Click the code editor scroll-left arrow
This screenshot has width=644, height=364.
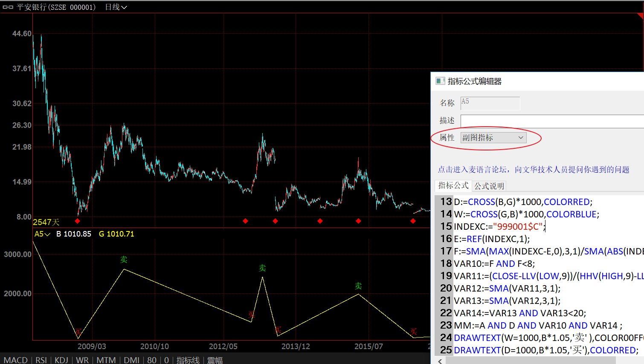point(440,361)
